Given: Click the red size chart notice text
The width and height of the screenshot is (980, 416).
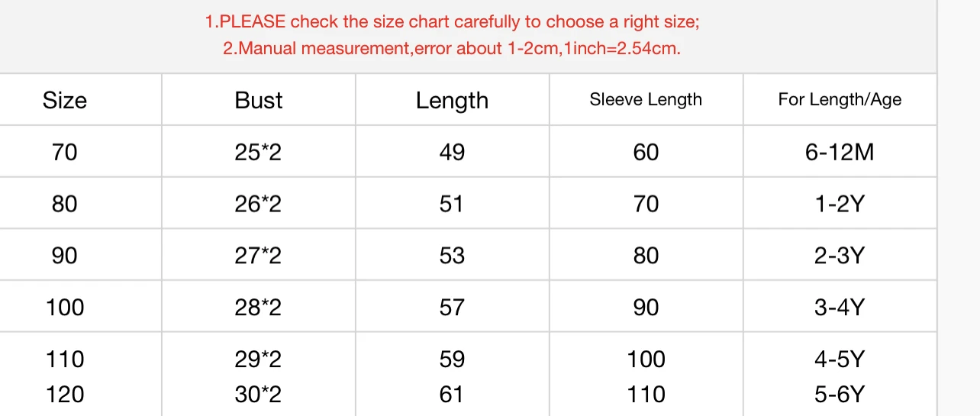Looking at the screenshot, I should [x=452, y=22].
